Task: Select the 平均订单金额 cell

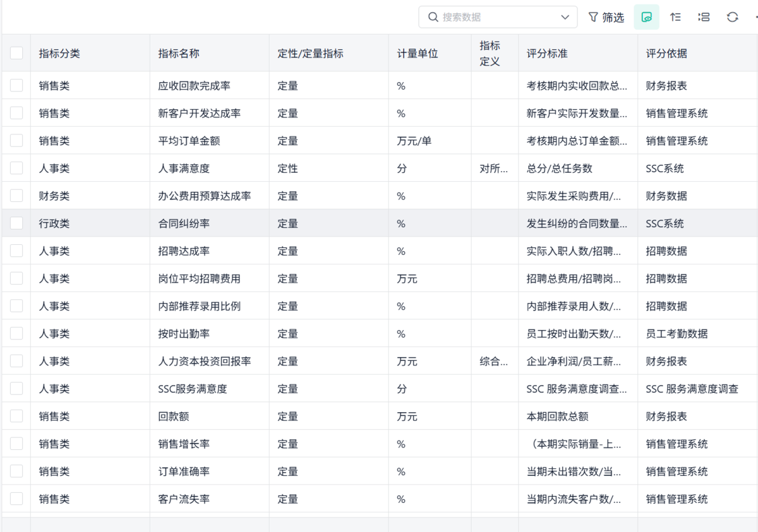Action: [210, 140]
